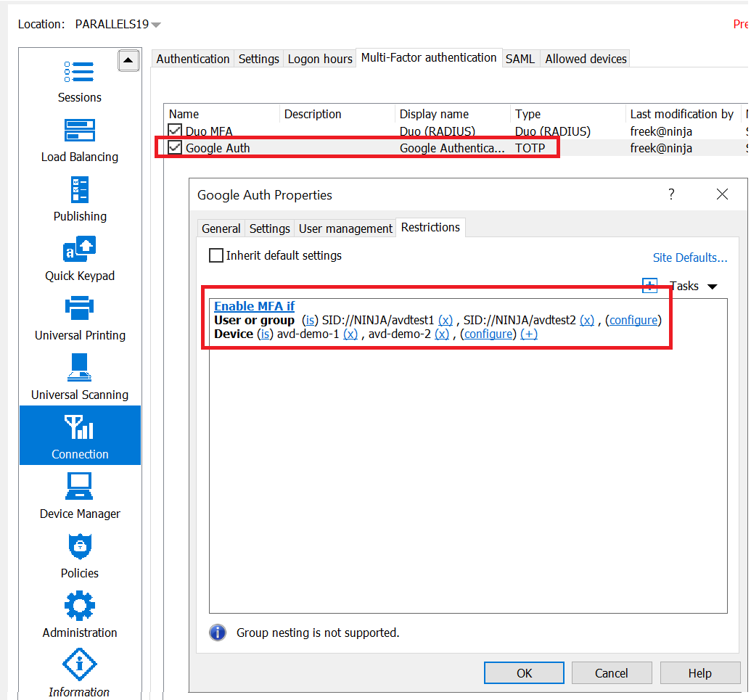Sort by Last modification by header
Viewport: 751px width, 700px height.
(x=684, y=114)
